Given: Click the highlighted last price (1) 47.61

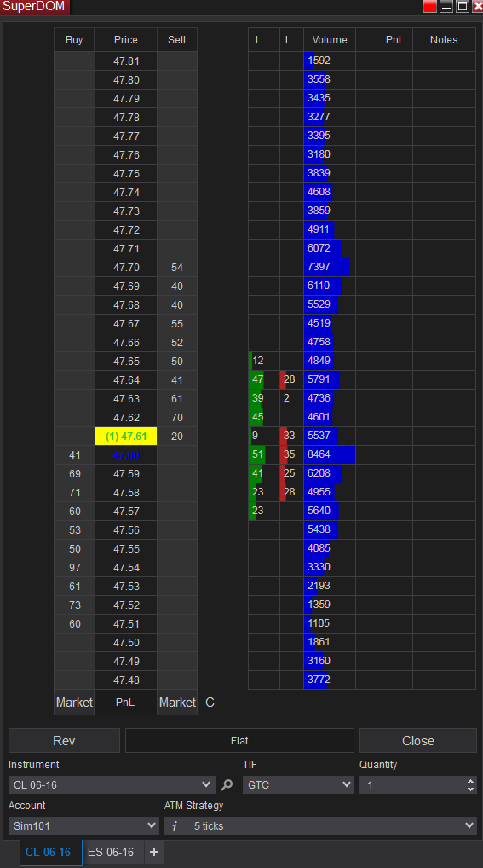Looking at the screenshot, I should point(126,437).
